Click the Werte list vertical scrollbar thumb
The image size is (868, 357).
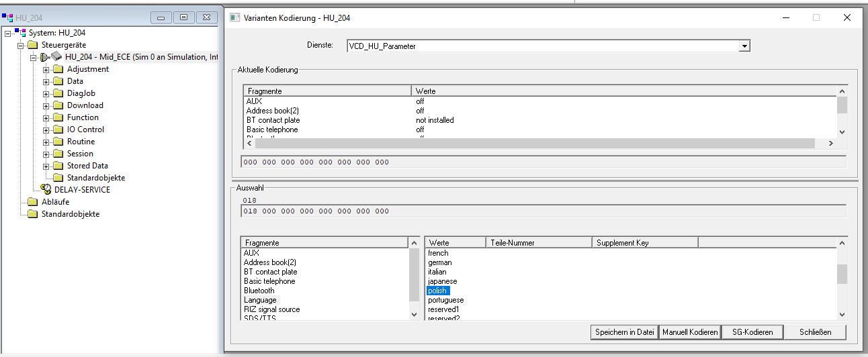tap(842, 274)
